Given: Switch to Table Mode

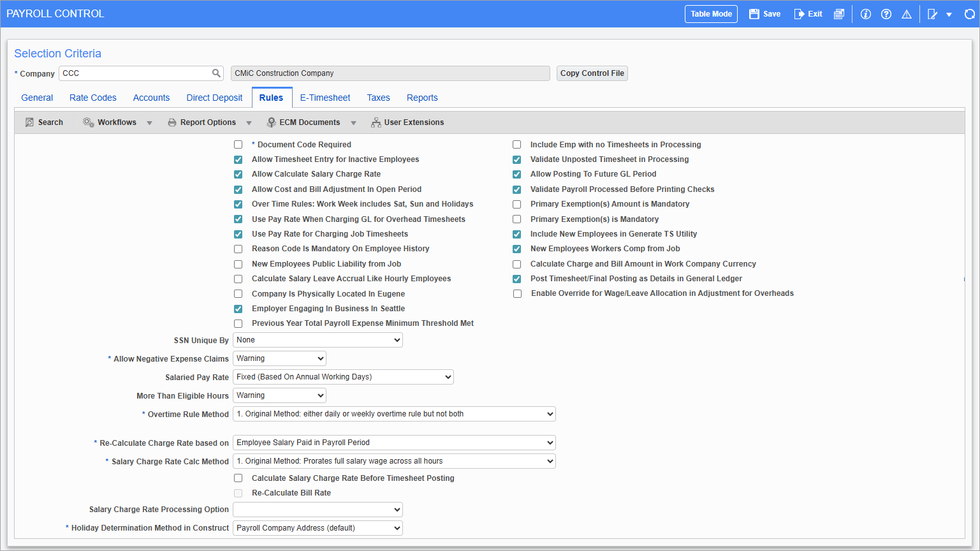Looking at the screenshot, I should pos(710,13).
